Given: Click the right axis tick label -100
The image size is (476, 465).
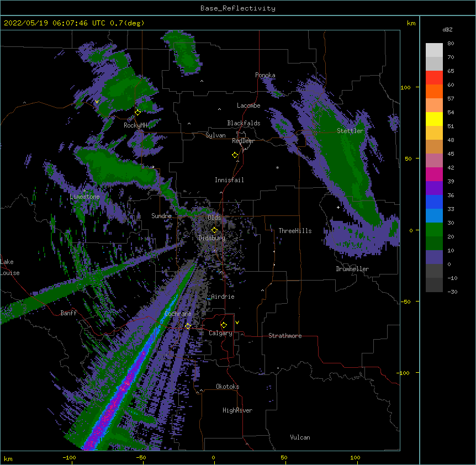Looking at the screenshot, I should (x=404, y=373).
